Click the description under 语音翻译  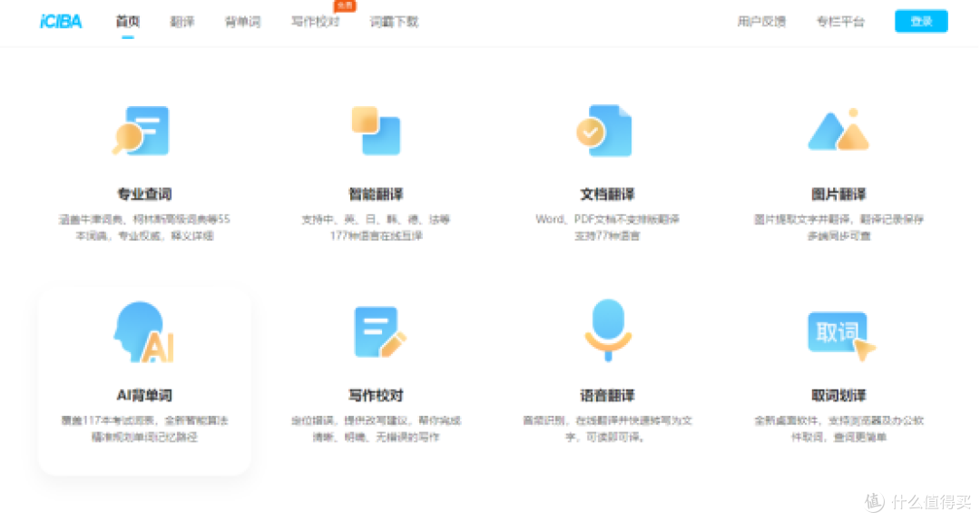607,428
